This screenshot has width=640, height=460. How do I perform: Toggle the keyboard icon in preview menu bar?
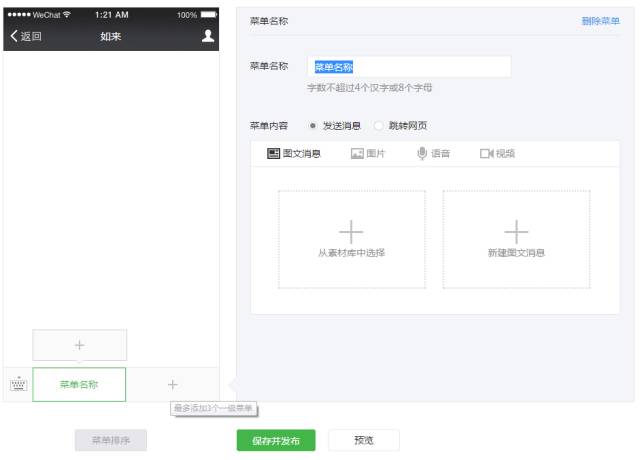tap(18, 384)
